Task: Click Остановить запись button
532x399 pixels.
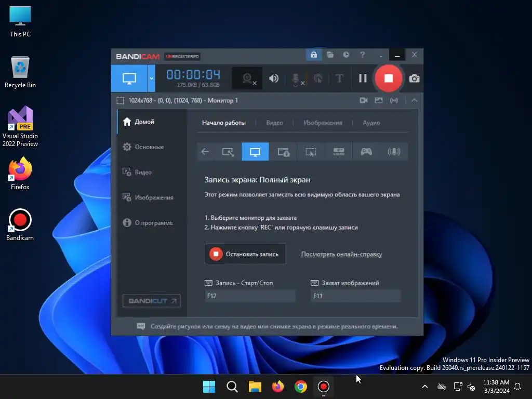Action: pyautogui.click(x=245, y=254)
